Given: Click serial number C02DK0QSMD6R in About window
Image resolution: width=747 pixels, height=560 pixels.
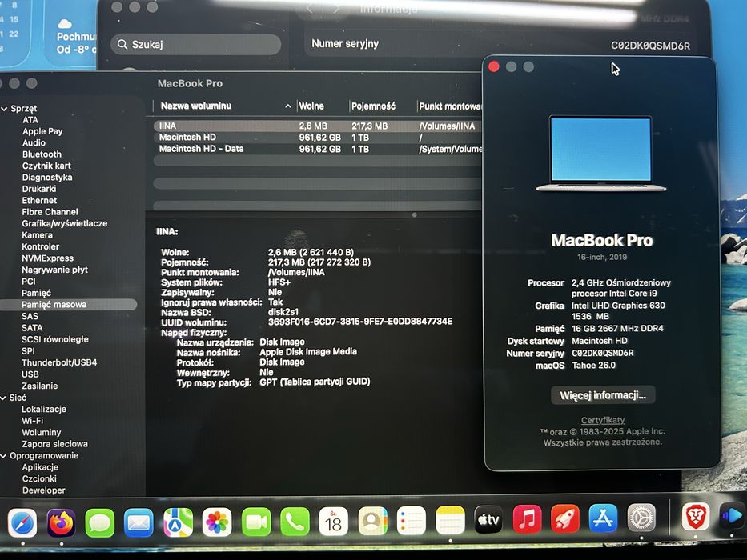Looking at the screenshot, I should click(603, 354).
